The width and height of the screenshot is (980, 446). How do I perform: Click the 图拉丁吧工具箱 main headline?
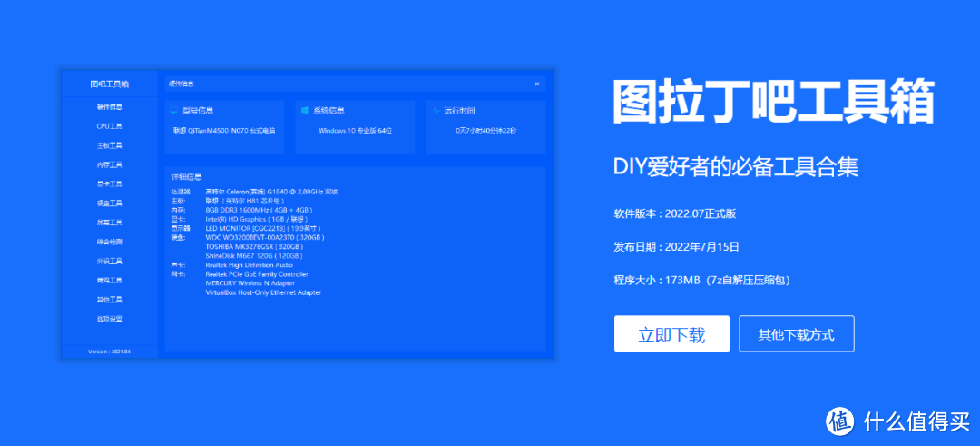(x=773, y=102)
